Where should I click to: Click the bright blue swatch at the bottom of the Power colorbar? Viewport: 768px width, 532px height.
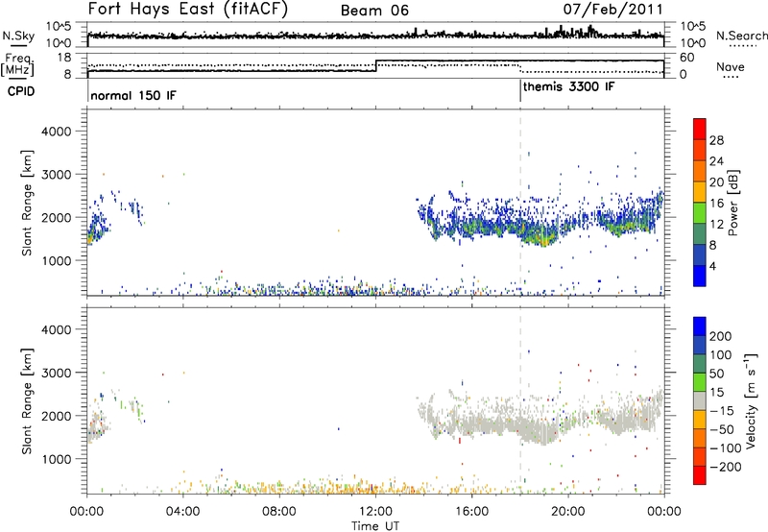click(700, 276)
